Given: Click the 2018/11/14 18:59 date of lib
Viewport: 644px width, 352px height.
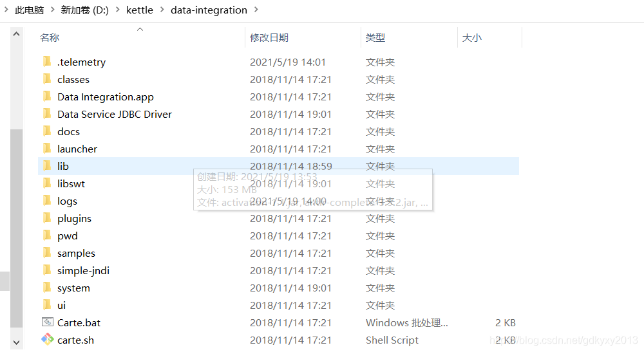Looking at the screenshot, I should click(291, 166).
